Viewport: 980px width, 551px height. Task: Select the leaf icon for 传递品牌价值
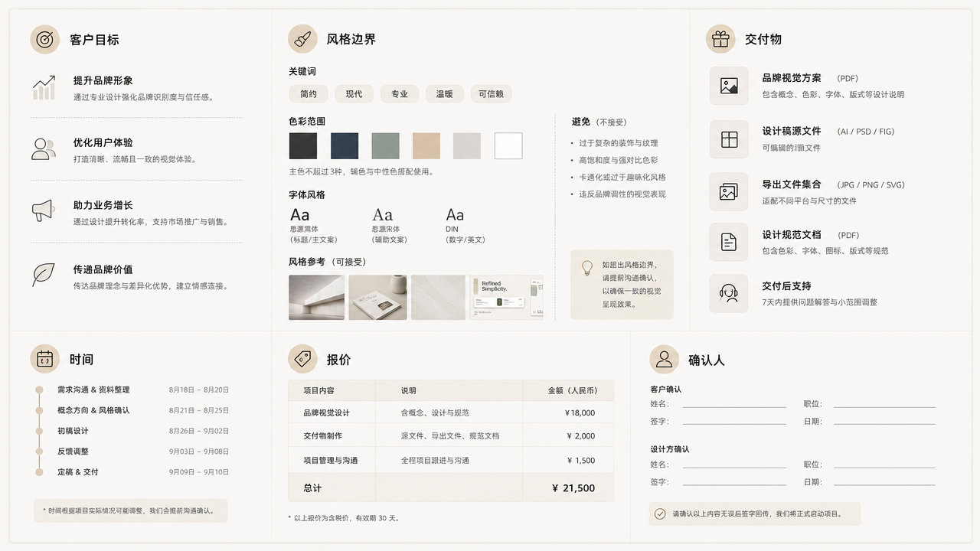[43, 274]
